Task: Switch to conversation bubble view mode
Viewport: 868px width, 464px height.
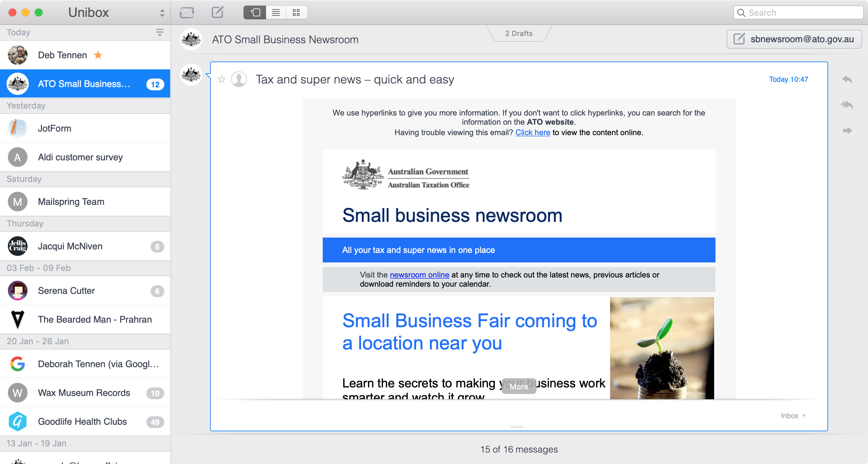Action: [255, 13]
